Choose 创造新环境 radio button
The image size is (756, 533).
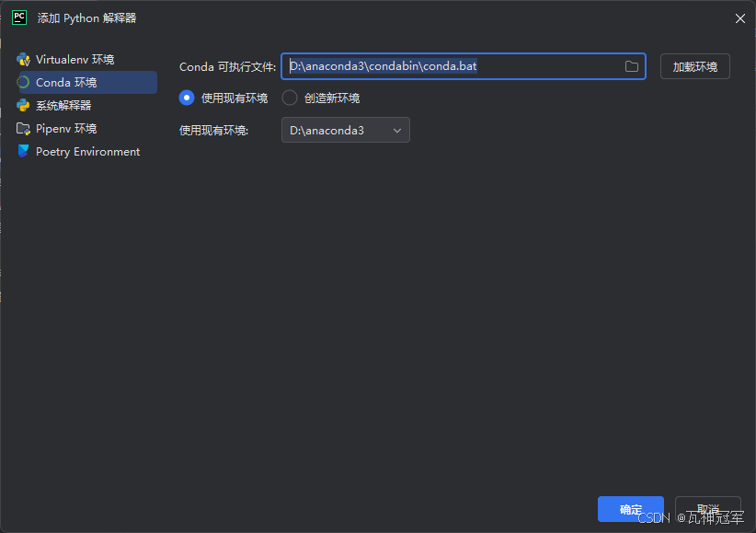coord(290,98)
